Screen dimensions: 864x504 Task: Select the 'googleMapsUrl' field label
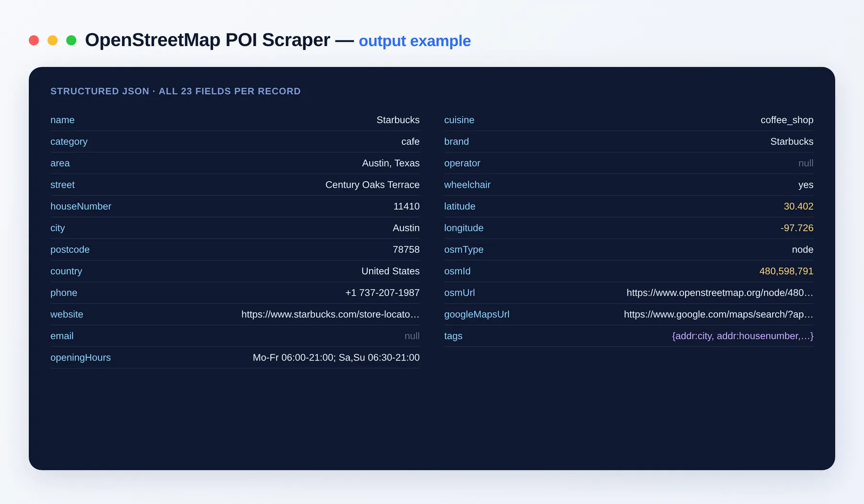point(477,314)
